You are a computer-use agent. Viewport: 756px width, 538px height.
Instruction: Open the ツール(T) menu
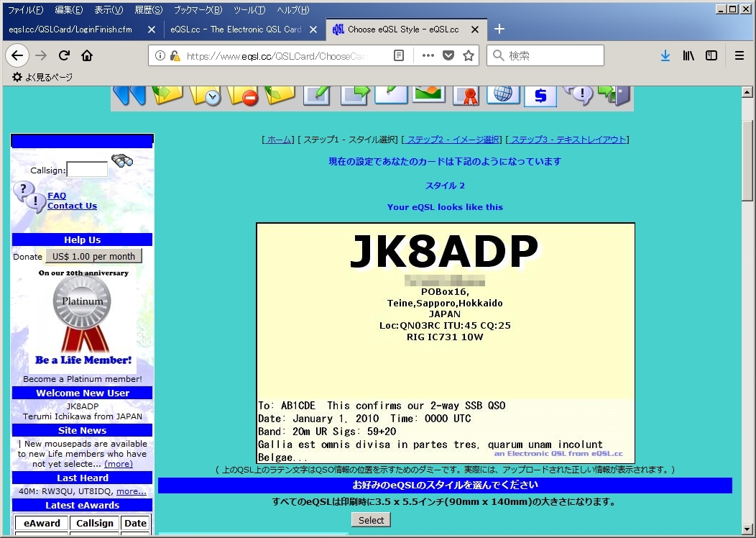coord(249,9)
